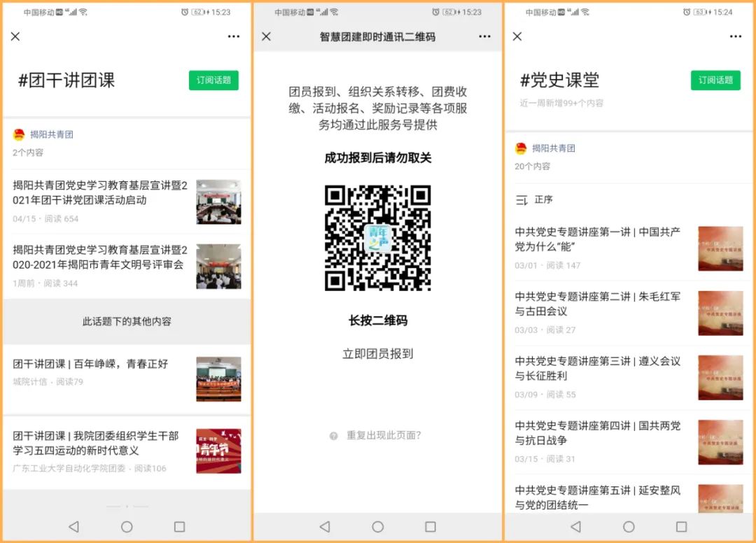Tap the 揭阳共青团 avatar on 团干讲团课 screen
Image resolution: width=756 pixels, height=543 pixels.
[x=19, y=134]
